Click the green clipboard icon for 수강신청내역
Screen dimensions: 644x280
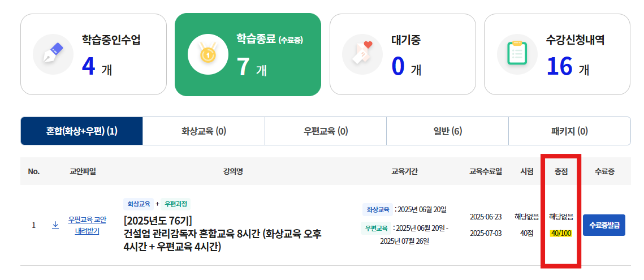click(517, 54)
